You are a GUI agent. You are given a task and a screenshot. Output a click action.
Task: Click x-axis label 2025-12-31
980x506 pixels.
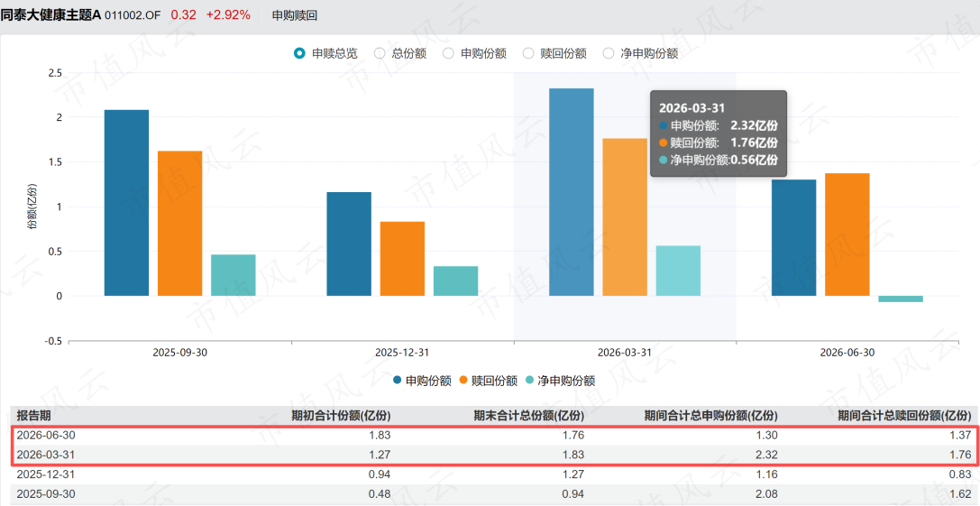[x=402, y=352]
